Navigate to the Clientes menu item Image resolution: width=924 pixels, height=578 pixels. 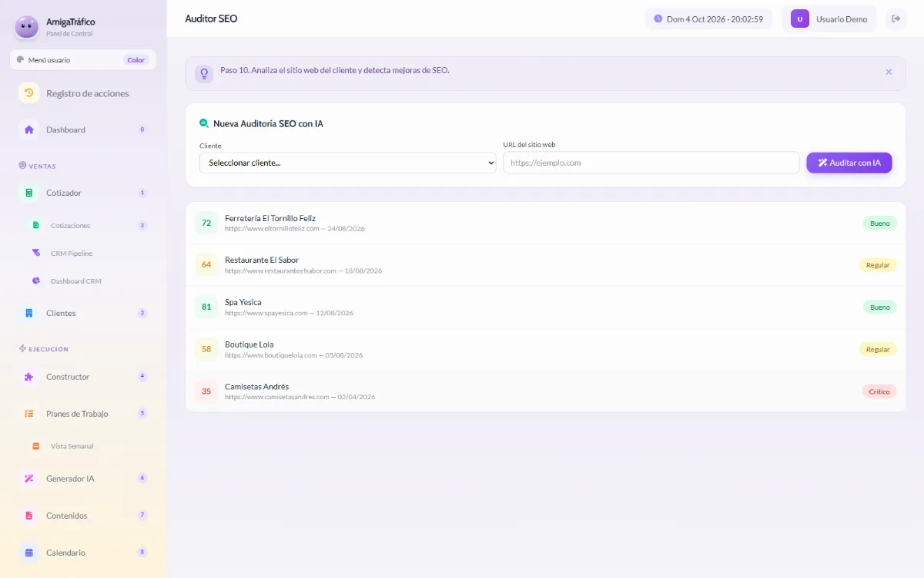click(83, 313)
